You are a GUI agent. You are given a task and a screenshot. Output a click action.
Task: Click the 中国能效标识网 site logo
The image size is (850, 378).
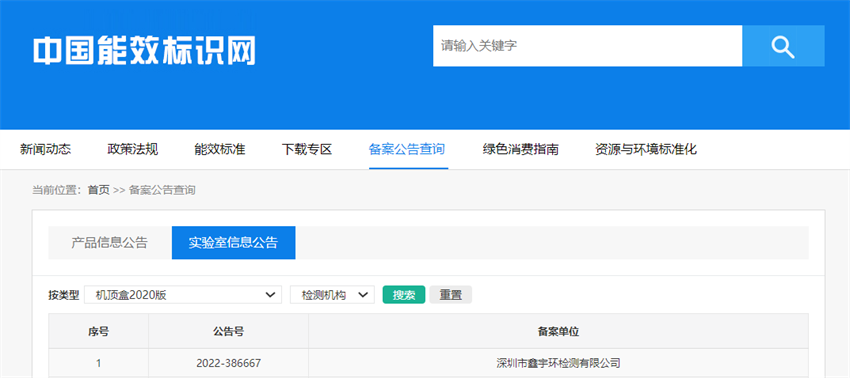pyautogui.click(x=144, y=52)
